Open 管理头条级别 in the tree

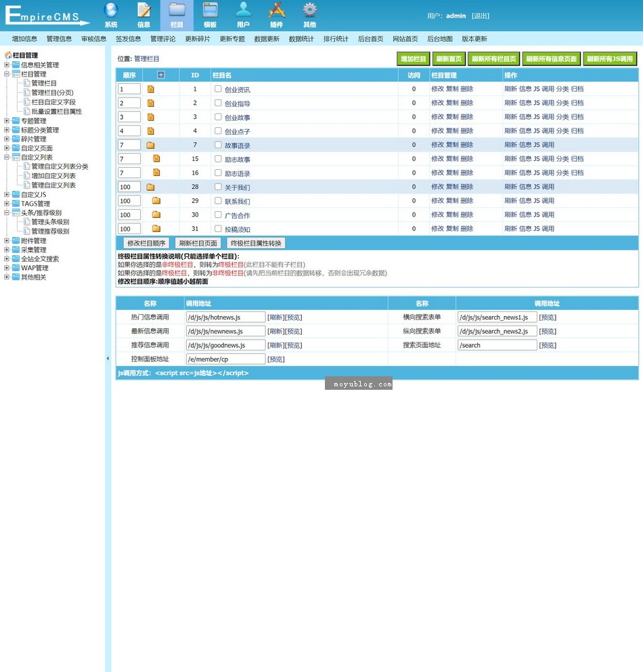(x=50, y=222)
